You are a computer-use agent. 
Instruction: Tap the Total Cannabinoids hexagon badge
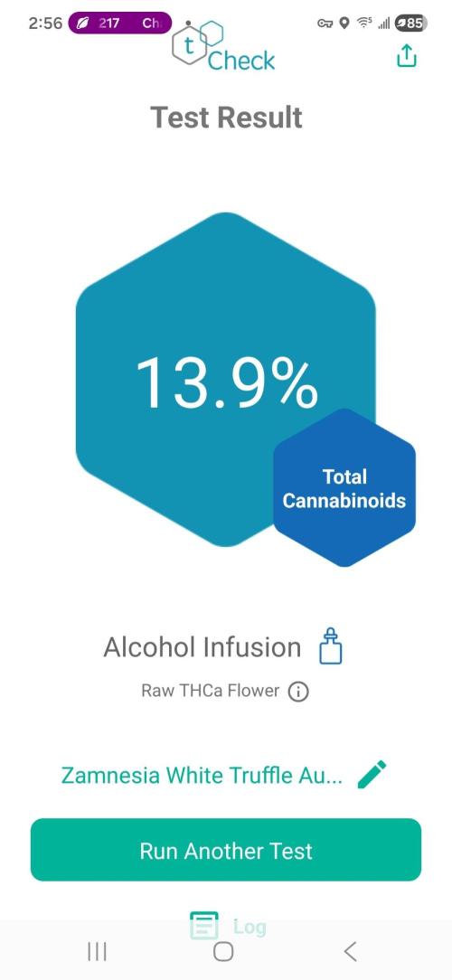tap(344, 488)
